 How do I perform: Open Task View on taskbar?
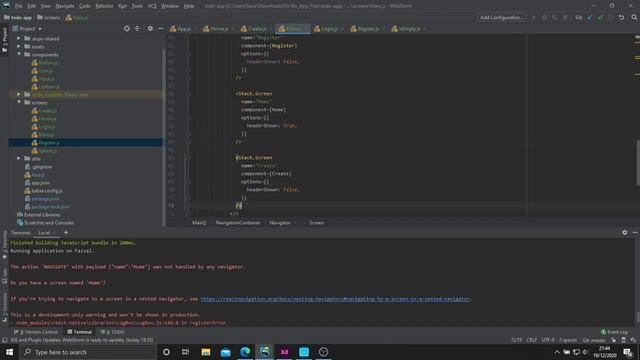click(x=185, y=352)
